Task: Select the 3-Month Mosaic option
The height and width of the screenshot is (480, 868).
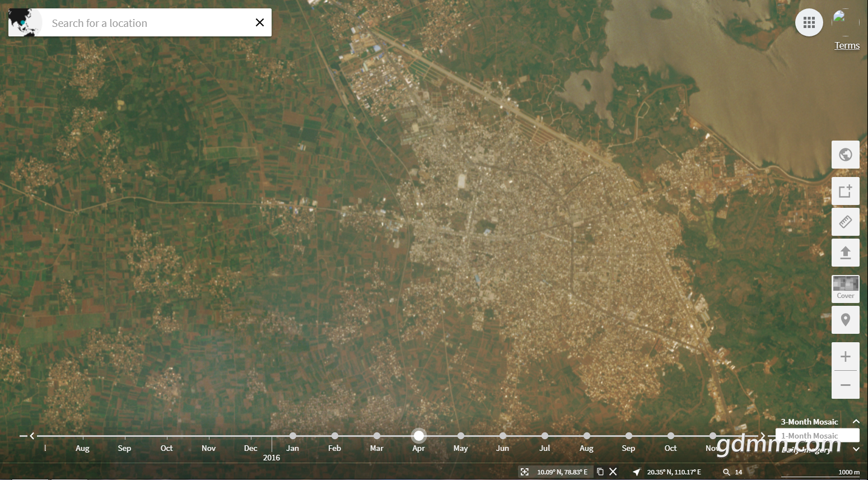Action: (809, 422)
